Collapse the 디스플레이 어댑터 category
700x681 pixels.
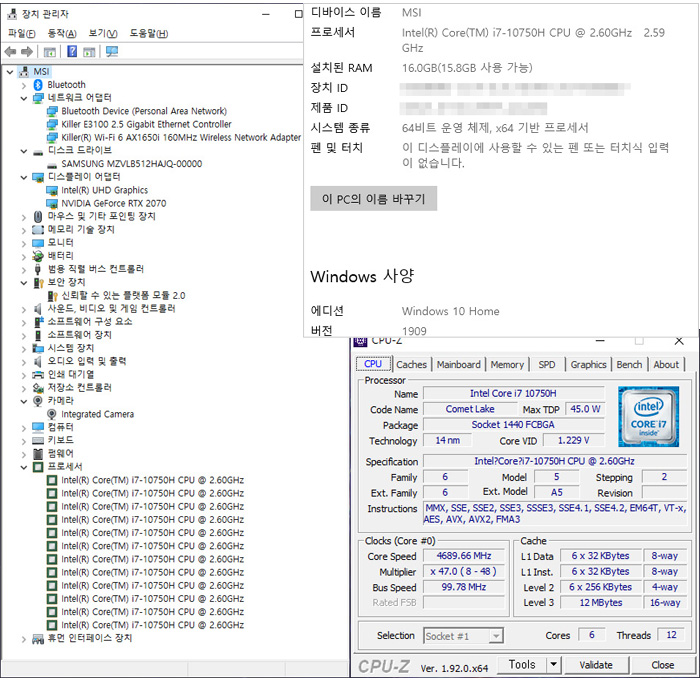click(x=24, y=177)
